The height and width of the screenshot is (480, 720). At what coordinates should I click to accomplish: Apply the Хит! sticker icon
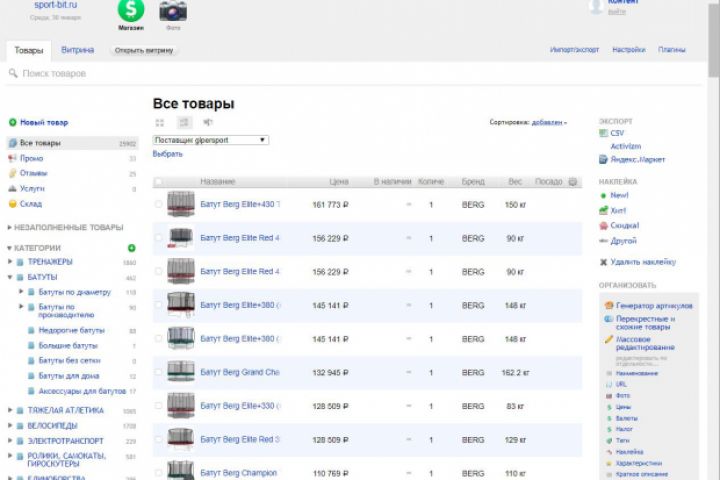[x=603, y=210]
